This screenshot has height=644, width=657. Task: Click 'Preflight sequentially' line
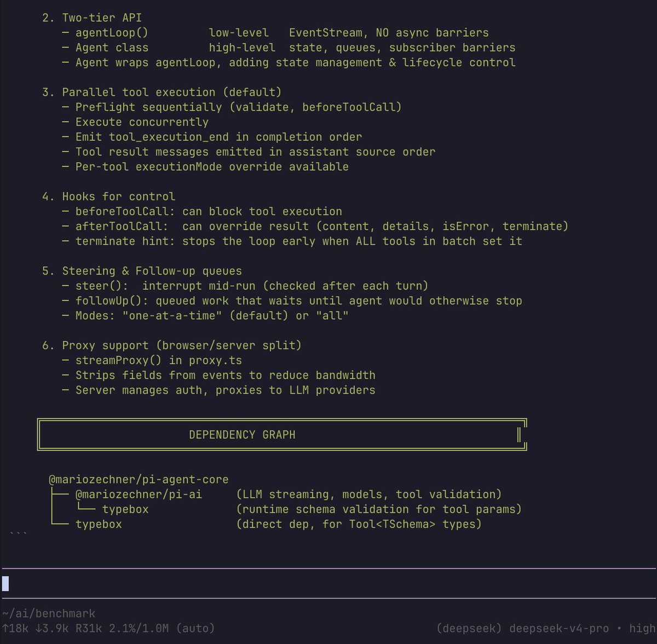[x=232, y=107]
